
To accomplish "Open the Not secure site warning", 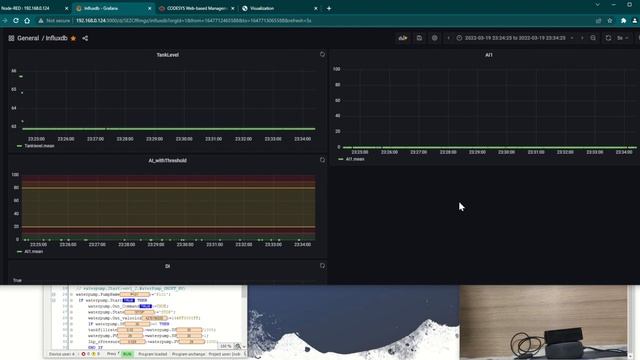I will 55,20.
